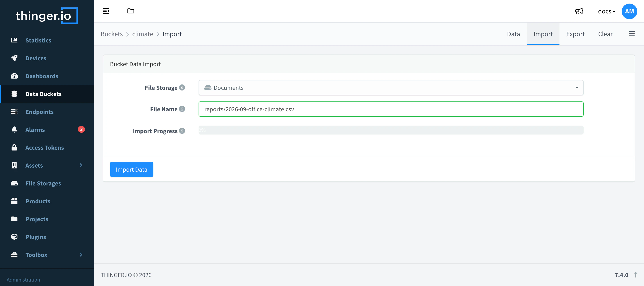Click the red alarms badge 3

[x=81, y=129]
